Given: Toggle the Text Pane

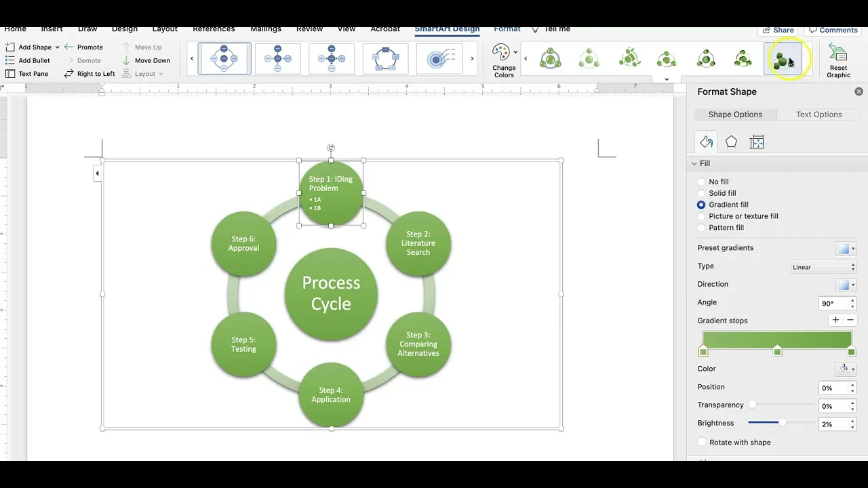Looking at the screenshot, I should click(26, 74).
